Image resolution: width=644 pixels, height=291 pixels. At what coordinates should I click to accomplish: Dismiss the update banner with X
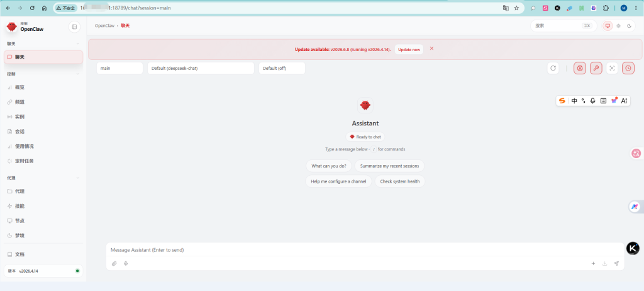(x=431, y=48)
